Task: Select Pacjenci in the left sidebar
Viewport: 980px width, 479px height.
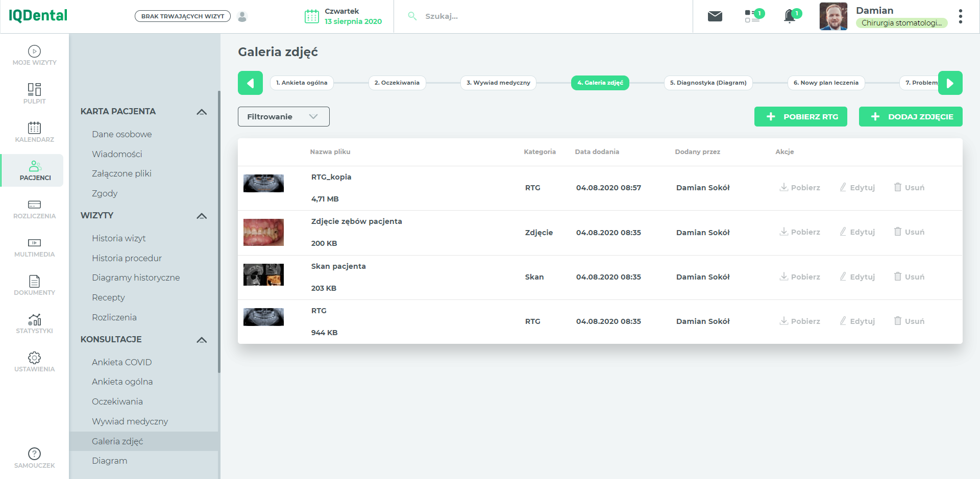Action: point(33,170)
